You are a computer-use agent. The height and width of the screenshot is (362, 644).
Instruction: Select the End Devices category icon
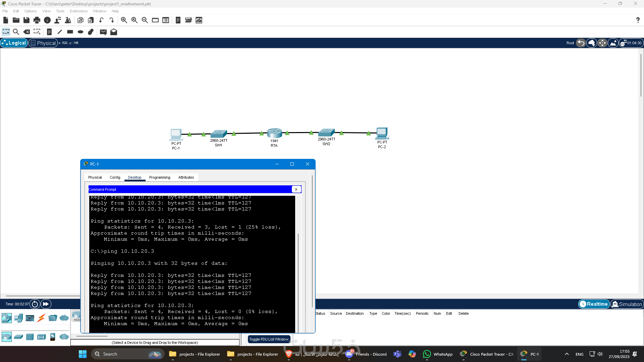[18, 318]
